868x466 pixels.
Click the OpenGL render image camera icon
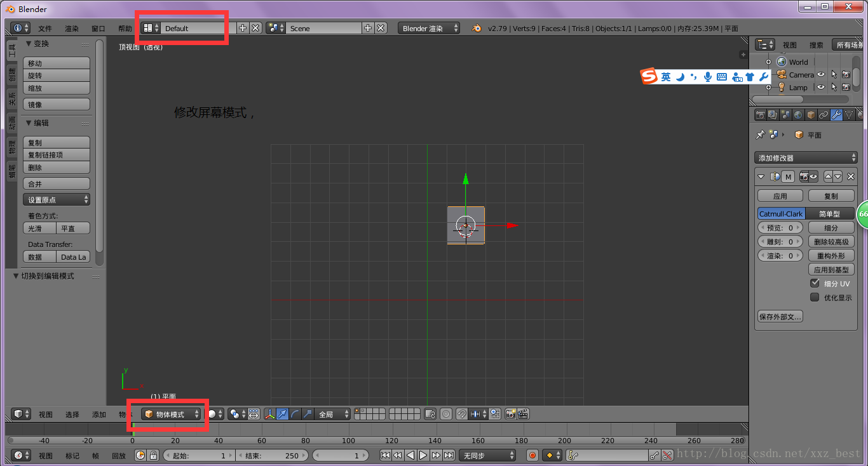(x=510, y=414)
